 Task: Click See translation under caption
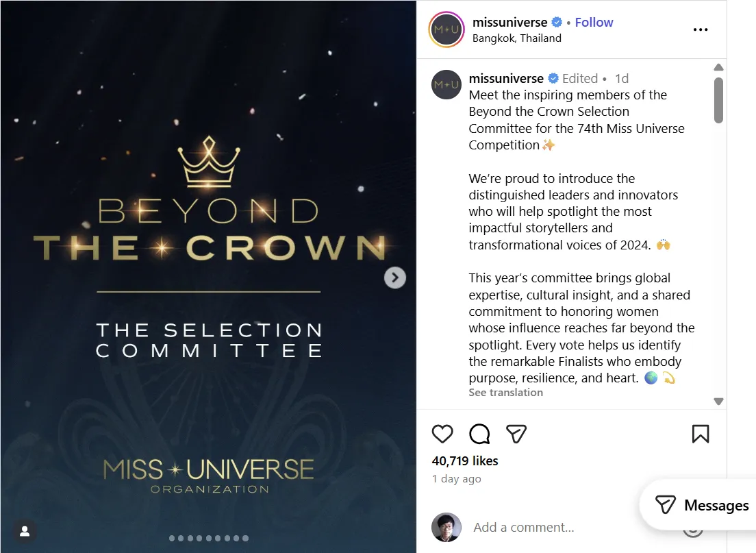505,393
